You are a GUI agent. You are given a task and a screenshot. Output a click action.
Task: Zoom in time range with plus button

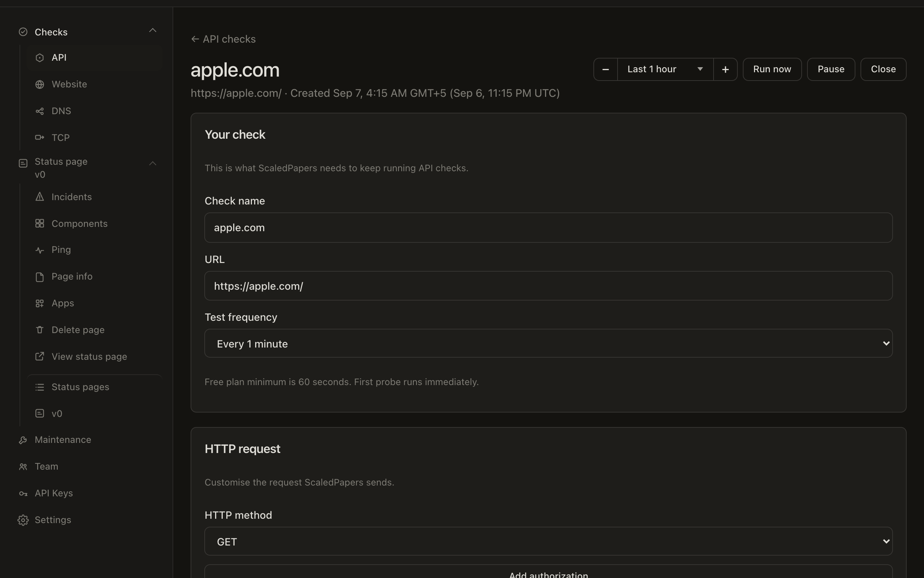[725, 70]
